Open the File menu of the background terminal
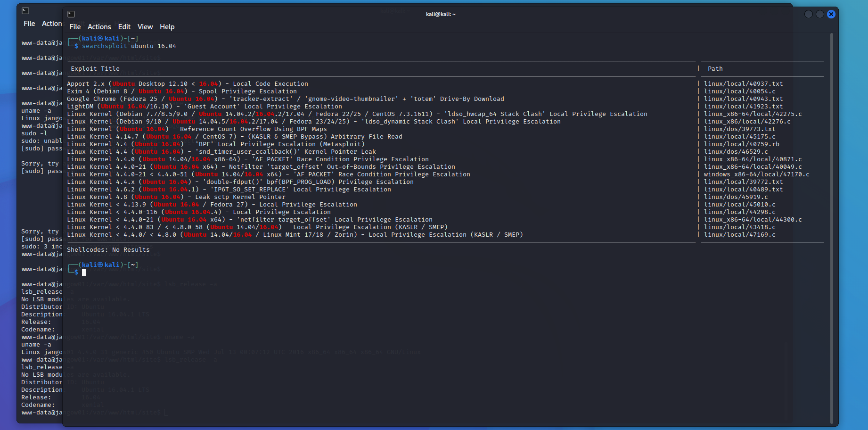Viewport: 868px width, 430px height. pyautogui.click(x=29, y=24)
